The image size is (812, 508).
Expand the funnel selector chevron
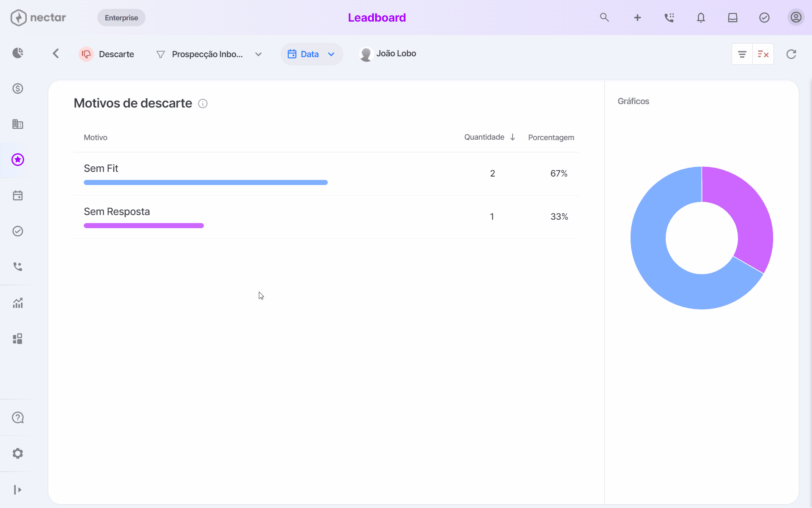[x=258, y=54]
